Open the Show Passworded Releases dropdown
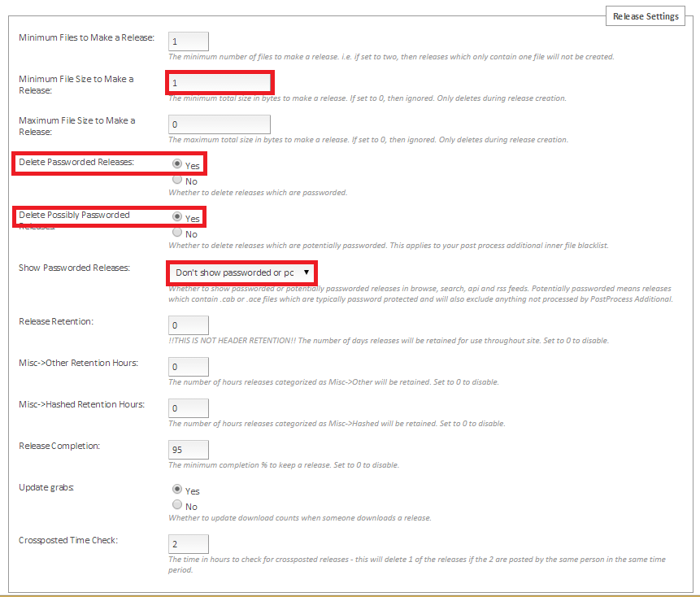The height and width of the screenshot is (597, 700). pyautogui.click(x=242, y=272)
